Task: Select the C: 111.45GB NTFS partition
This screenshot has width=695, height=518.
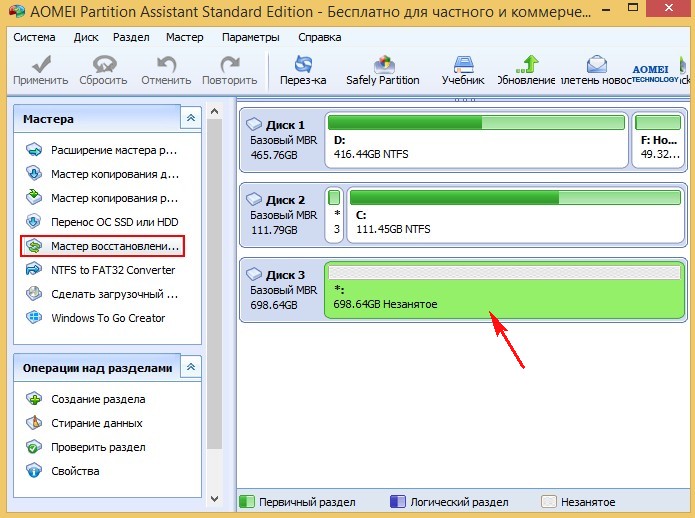Action: (516, 215)
